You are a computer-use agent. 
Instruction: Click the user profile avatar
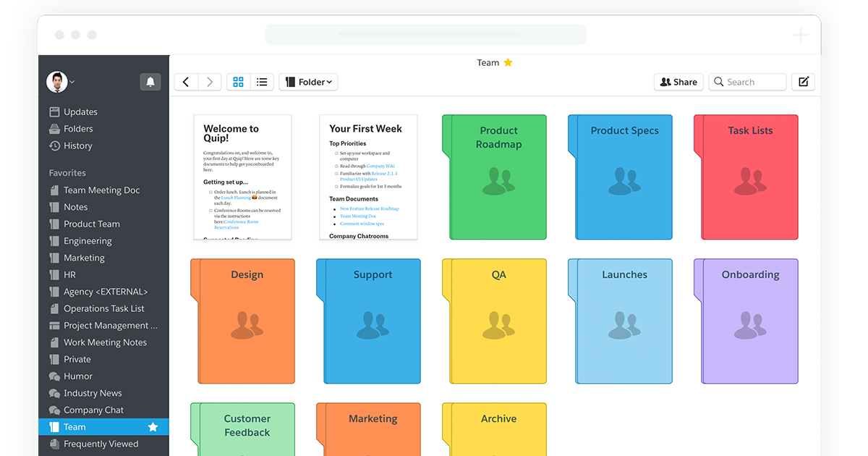tap(57, 82)
